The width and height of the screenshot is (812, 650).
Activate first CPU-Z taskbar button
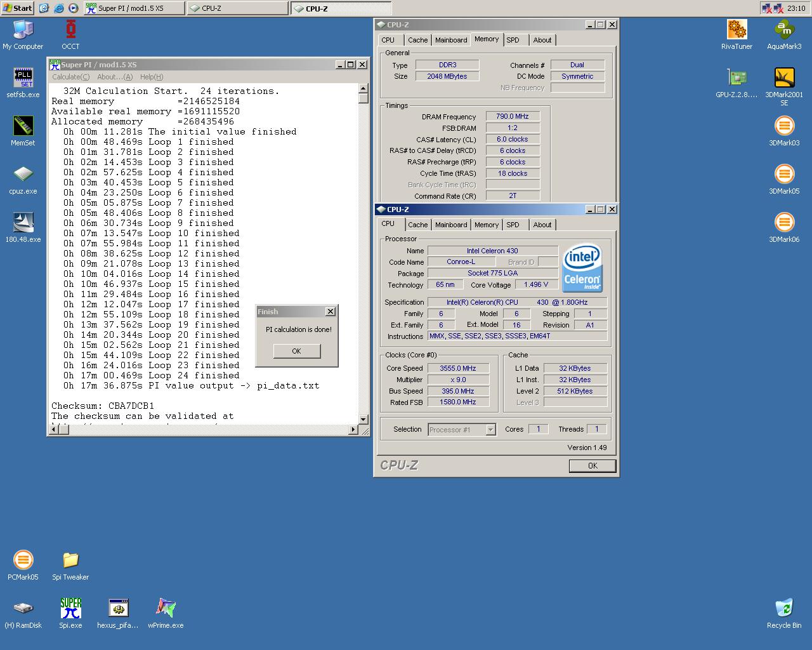[x=237, y=8]
